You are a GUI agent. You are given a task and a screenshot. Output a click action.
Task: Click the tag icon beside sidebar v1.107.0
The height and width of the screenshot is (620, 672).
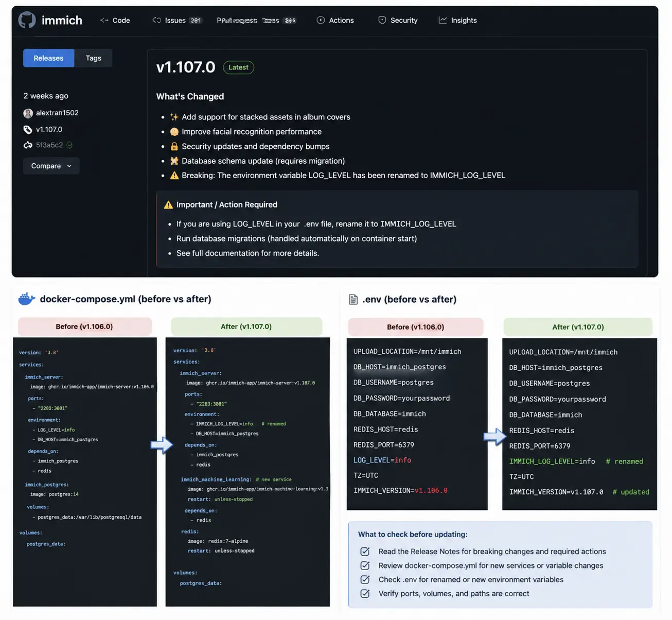click(28, 130)
